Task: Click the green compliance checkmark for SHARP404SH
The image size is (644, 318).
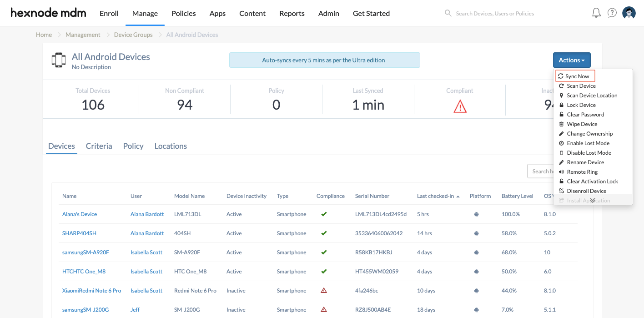Action: [323, 233]
